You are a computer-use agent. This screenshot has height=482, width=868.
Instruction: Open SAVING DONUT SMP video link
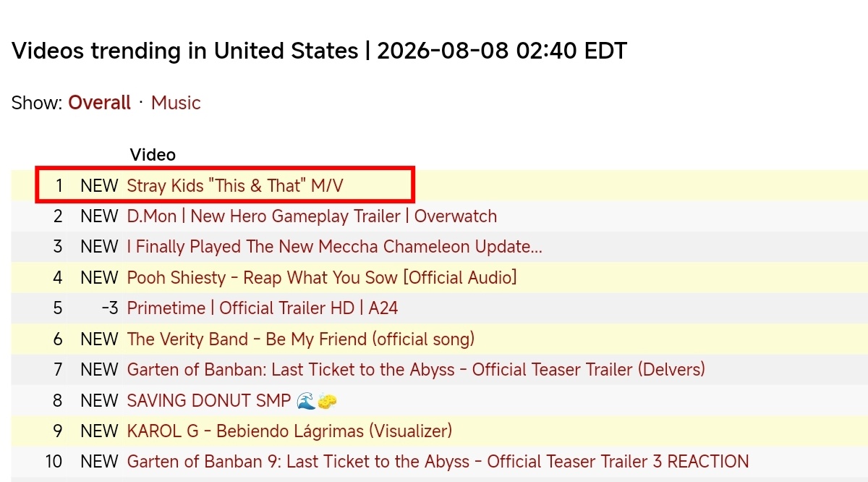point(232,400)
